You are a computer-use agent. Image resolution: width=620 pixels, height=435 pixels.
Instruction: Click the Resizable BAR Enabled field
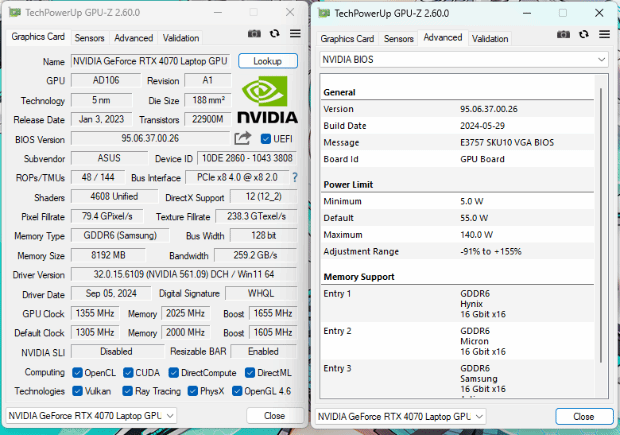263,352
